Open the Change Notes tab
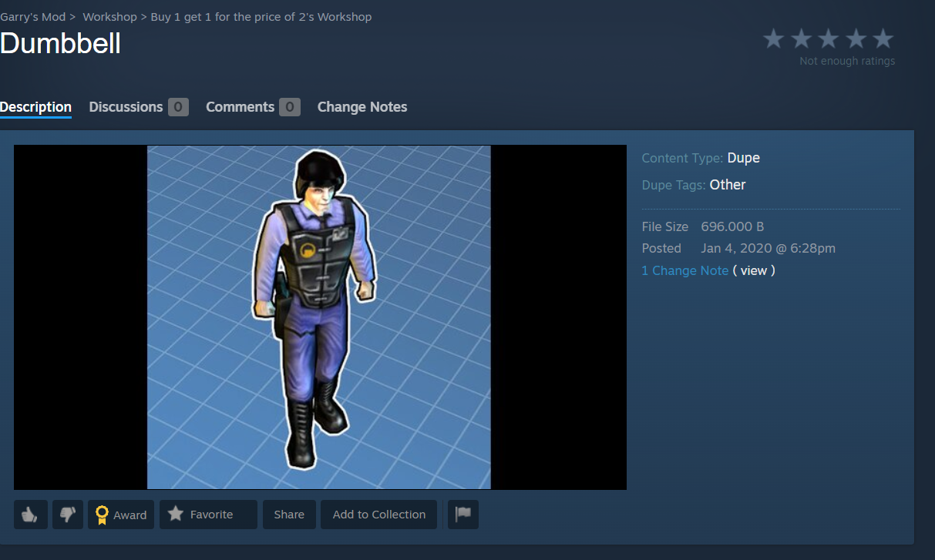 coord(362,107)
